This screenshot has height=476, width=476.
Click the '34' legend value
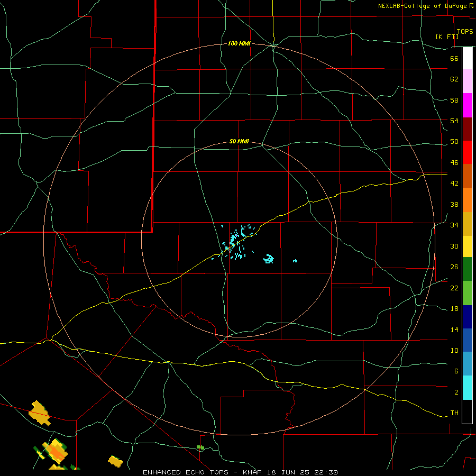click(454, 225)
